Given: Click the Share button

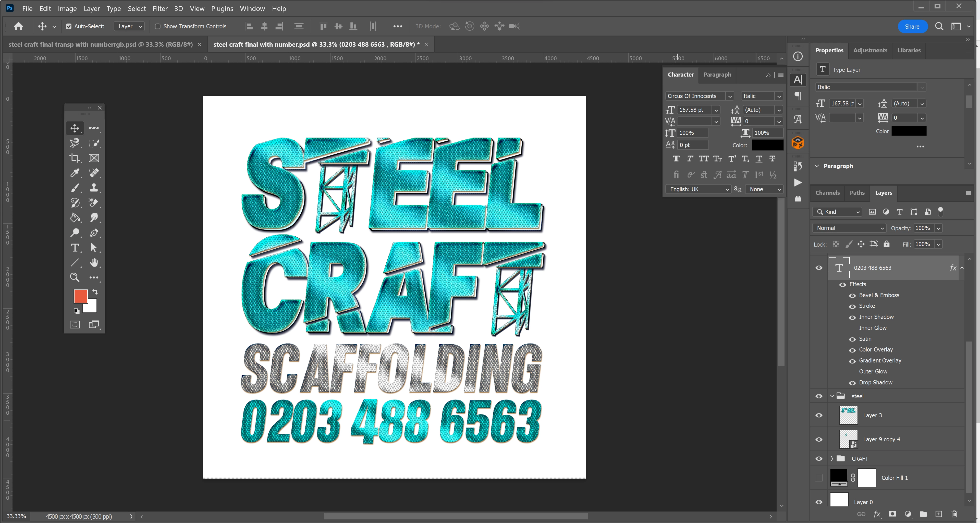Looking at the screenshot, I should pyautogui.click(x=912, y=26).
